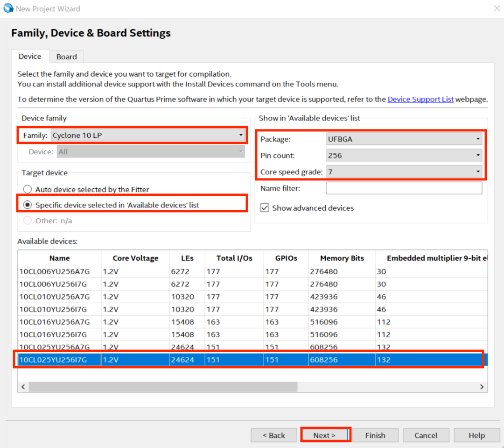Uncheck Show advanced devices checkbox

tap(265, 208)
